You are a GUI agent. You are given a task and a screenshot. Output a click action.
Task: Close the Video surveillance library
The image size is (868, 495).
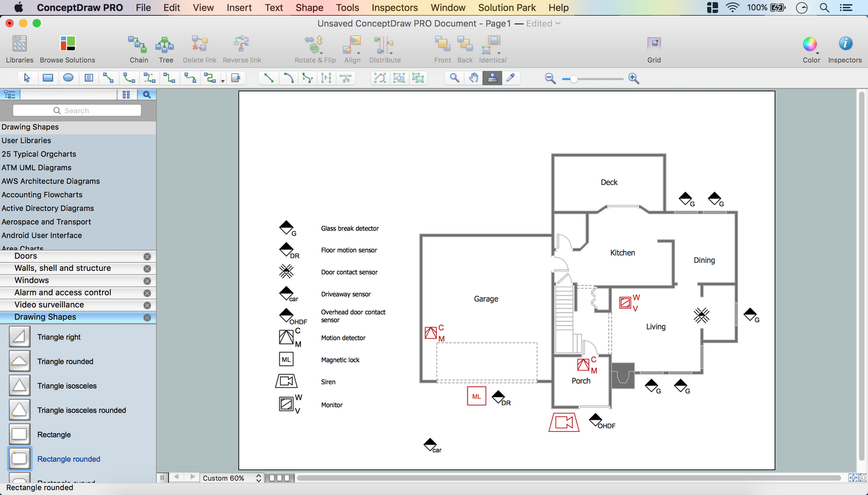pyautogui.click(x=147, y=305)
